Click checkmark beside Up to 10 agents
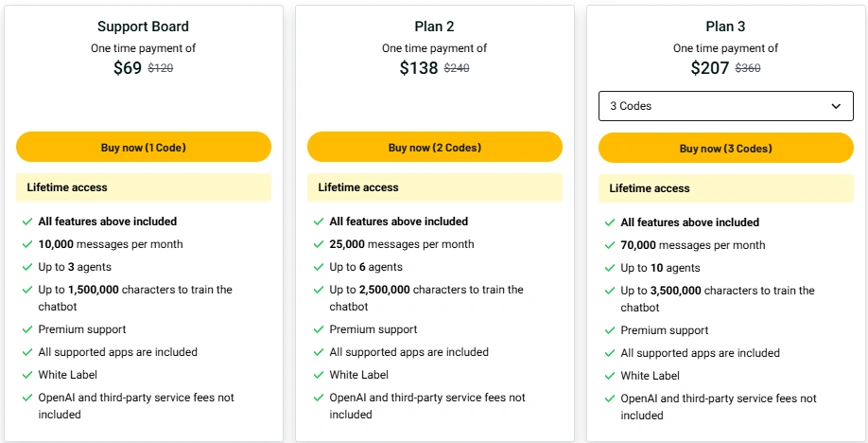868x443 pixels. click(610, 268)
